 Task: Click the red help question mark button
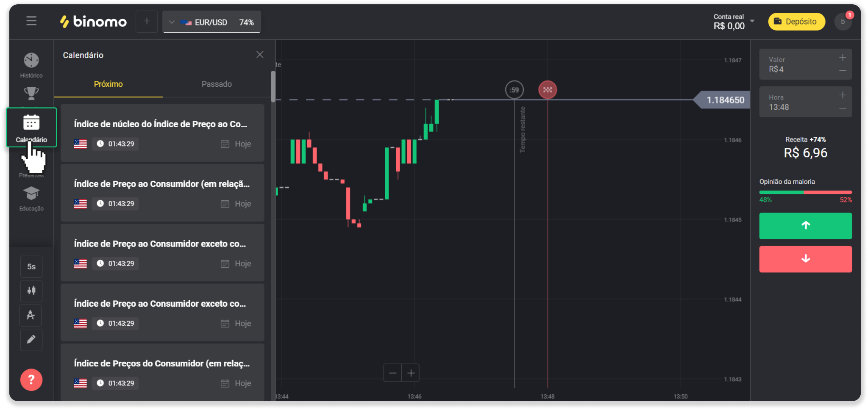click(31, 380)
